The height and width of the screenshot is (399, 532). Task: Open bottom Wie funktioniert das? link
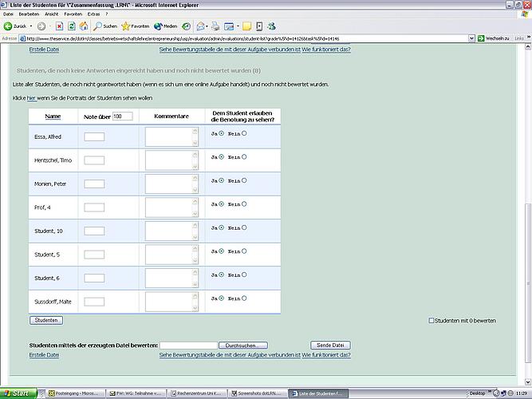click(x=326, y=355)
